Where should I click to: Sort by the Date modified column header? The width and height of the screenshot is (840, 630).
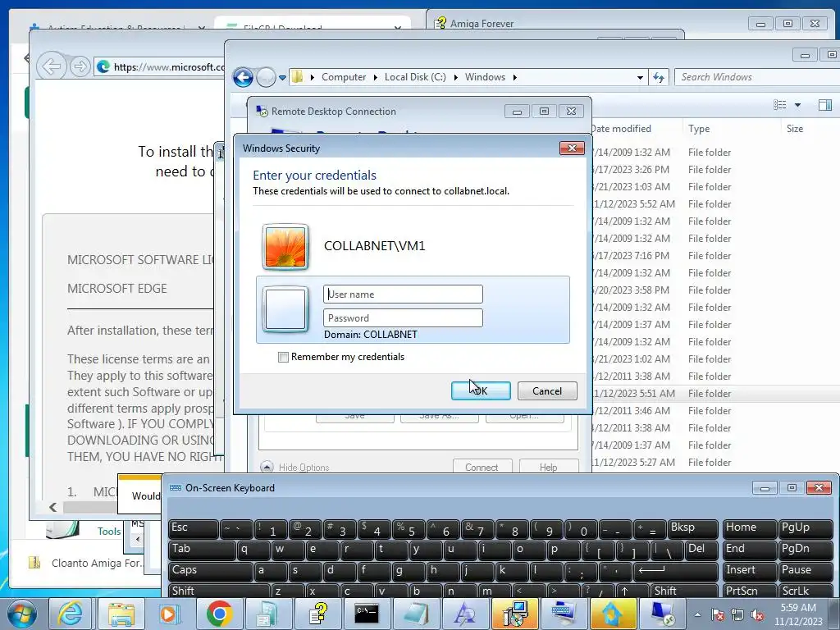point(622,129)
